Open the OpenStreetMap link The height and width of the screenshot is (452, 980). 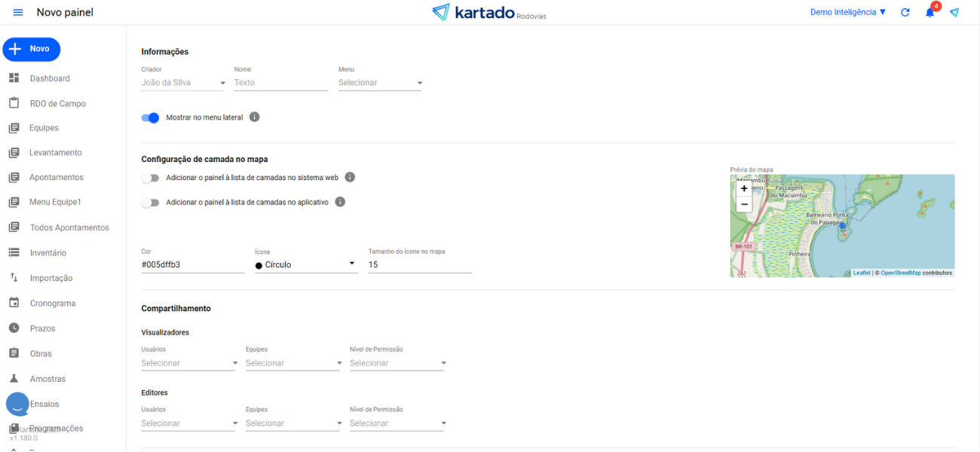(900, 273)
